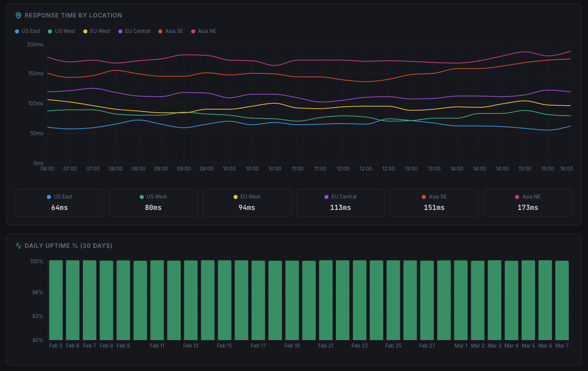Toggle visibility of the Asia NE line

tap(204, 31)
